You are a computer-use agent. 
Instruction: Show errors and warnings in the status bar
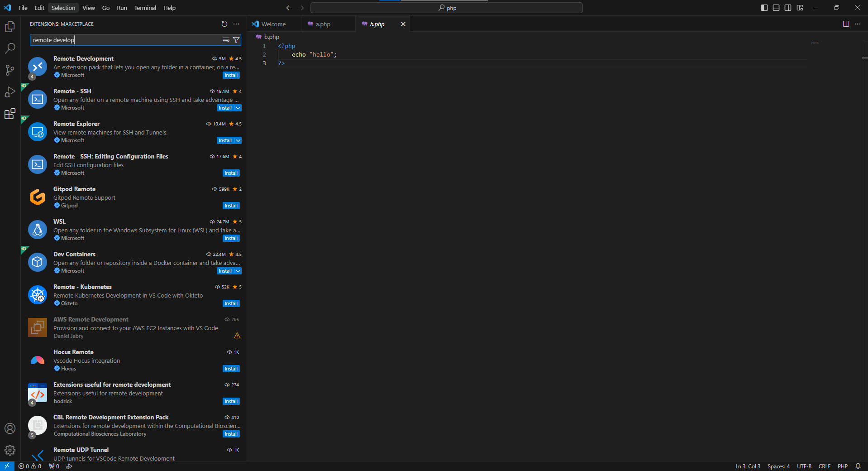[x=30, y=466]
